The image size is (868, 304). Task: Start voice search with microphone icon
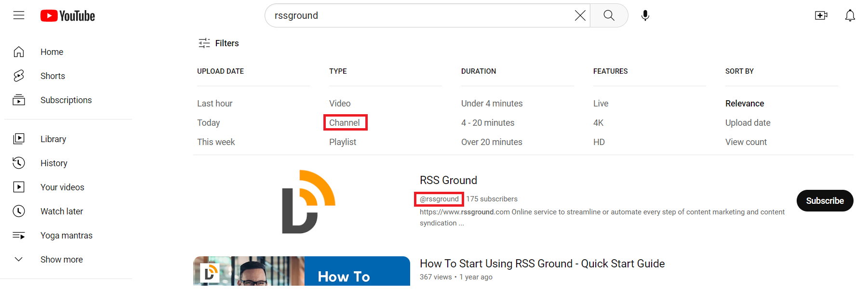click(645, 15)
